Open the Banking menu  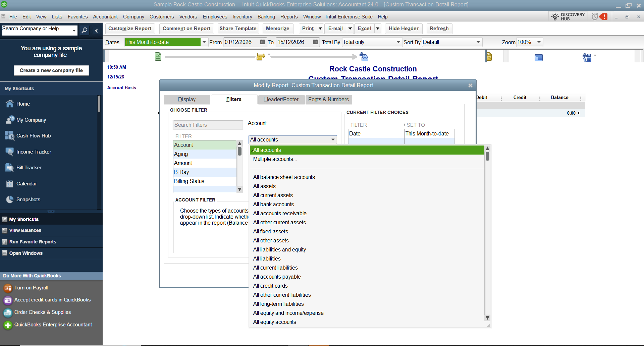click(266, 17)
